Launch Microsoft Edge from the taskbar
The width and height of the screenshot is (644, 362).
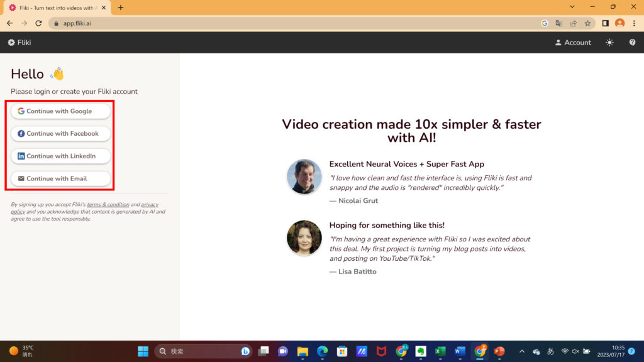click(323, 351)
